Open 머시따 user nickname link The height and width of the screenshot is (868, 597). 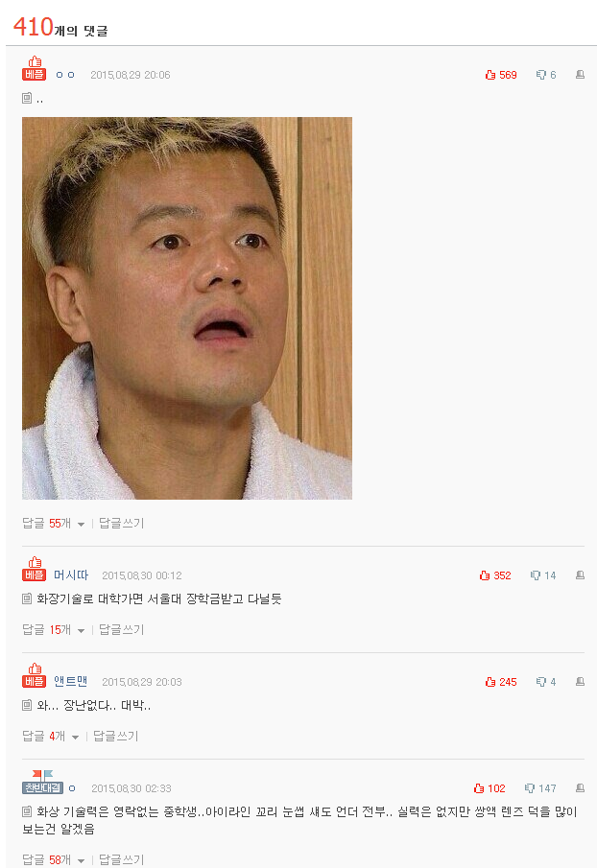tap(71, 575)
